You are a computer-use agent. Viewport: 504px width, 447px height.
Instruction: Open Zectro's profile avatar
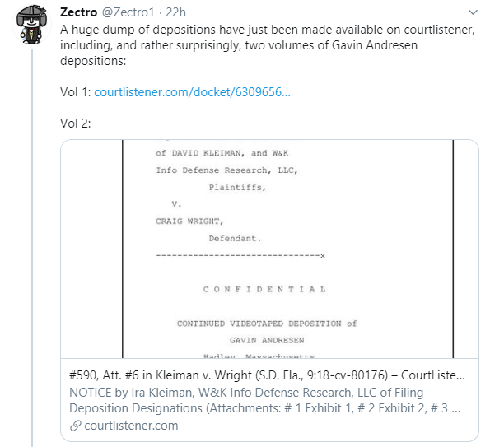(31, 25)
